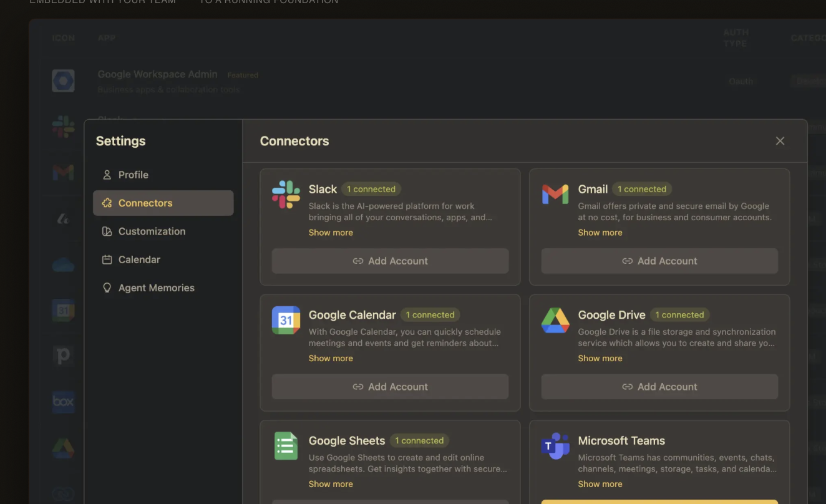The width and height of the screenshot is (826, 504).
Task: Click the Google Drive card title
Action: click(612, 315)
